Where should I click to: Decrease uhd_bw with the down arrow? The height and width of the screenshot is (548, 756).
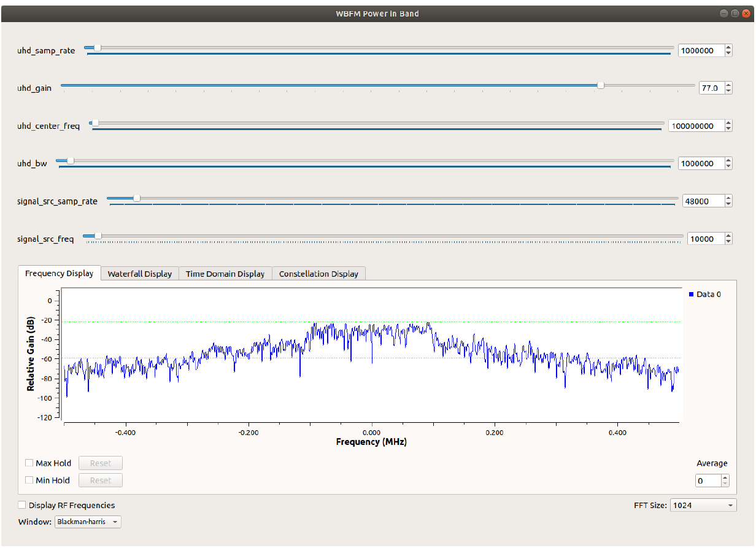click(728, 167)
